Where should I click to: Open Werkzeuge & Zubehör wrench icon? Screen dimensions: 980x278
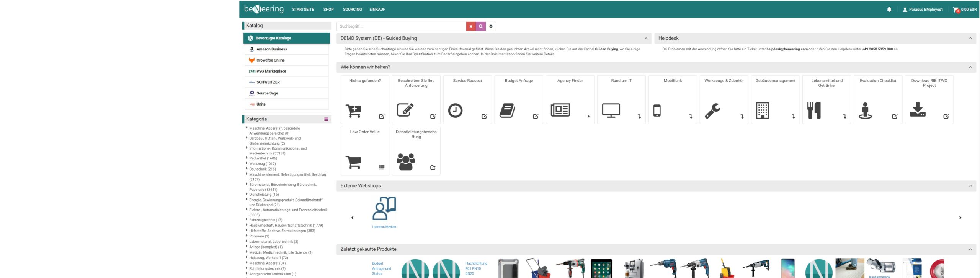pos(712,111)
